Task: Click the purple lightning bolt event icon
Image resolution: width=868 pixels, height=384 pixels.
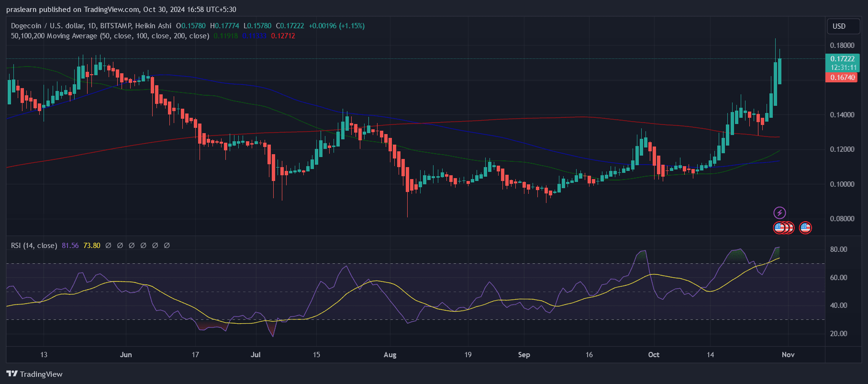Action: [x=779, y=213]
